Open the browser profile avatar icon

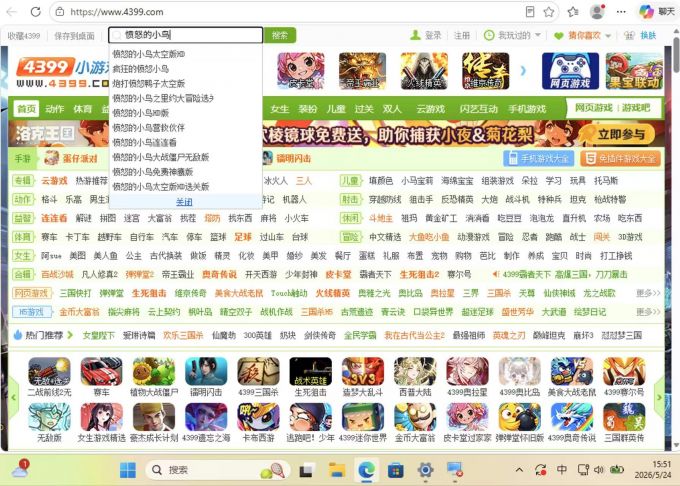coord(597,12)
